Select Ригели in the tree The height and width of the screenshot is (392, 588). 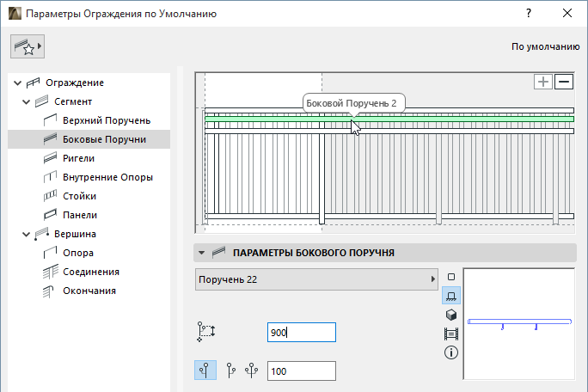click(78, 158)
